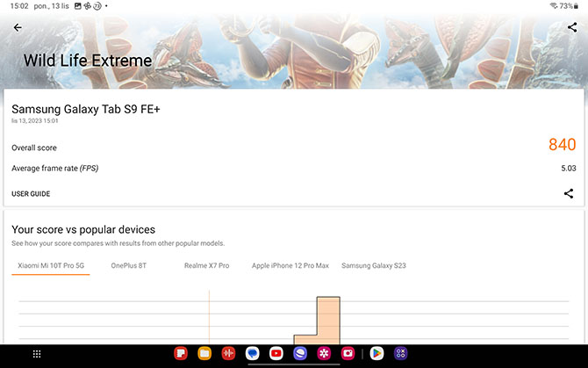
Task: Open the pink flower Gallery app
Action: click(324, 353)
